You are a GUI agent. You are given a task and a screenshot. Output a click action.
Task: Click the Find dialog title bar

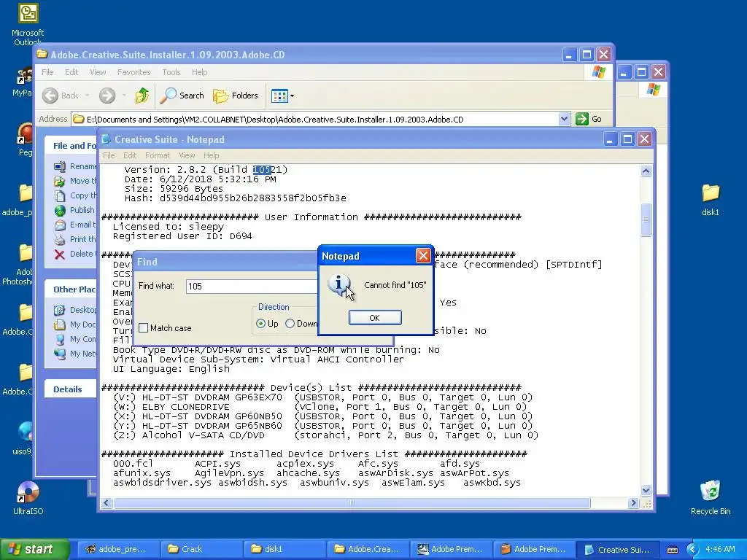click(225, 262)
